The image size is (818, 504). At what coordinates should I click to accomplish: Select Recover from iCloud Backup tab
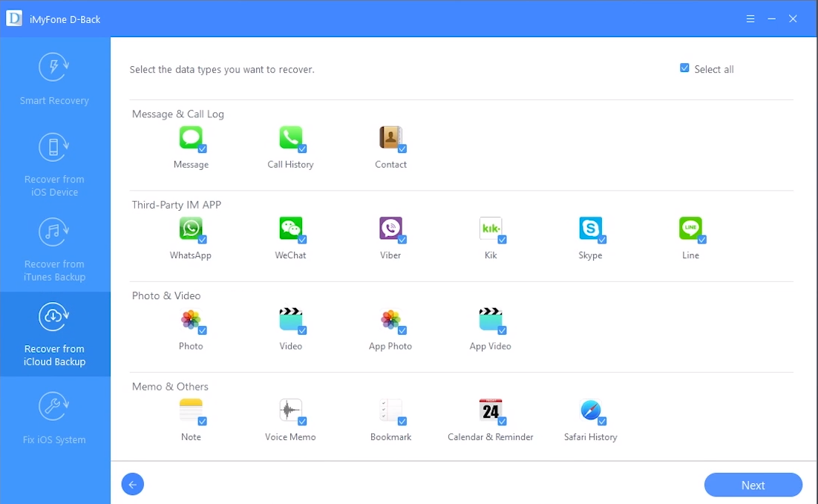click(54, 334)
